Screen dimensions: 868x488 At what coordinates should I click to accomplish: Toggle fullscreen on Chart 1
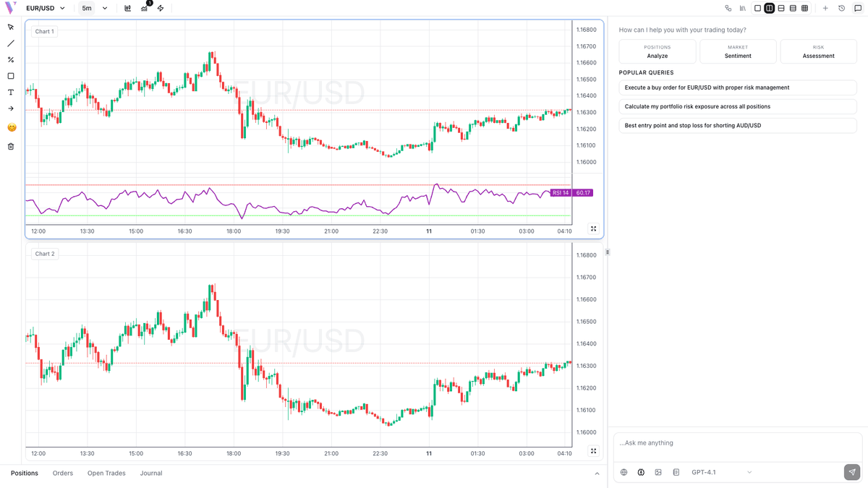point(593,228)
